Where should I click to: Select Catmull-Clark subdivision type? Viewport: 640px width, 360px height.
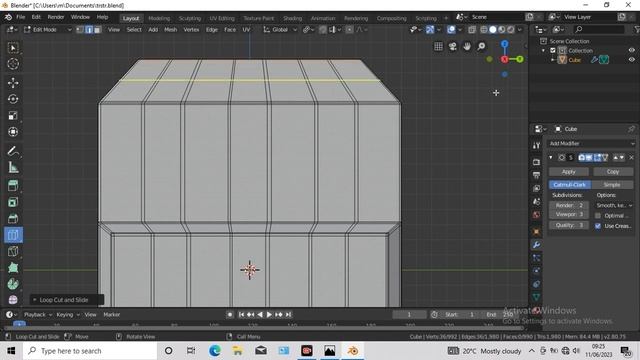(x=569, y=185)
